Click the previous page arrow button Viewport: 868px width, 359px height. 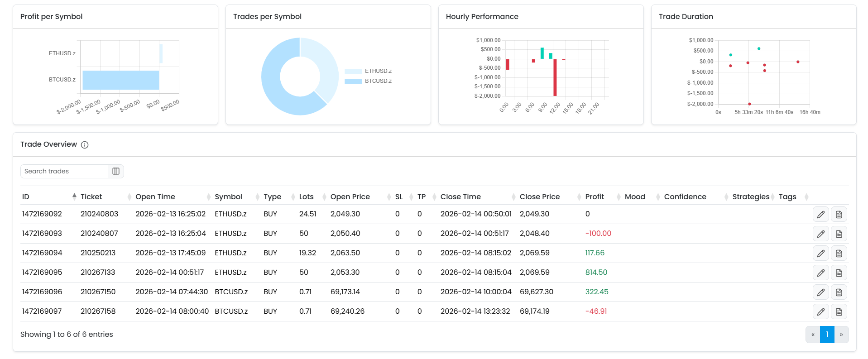(x=813, y=335)
